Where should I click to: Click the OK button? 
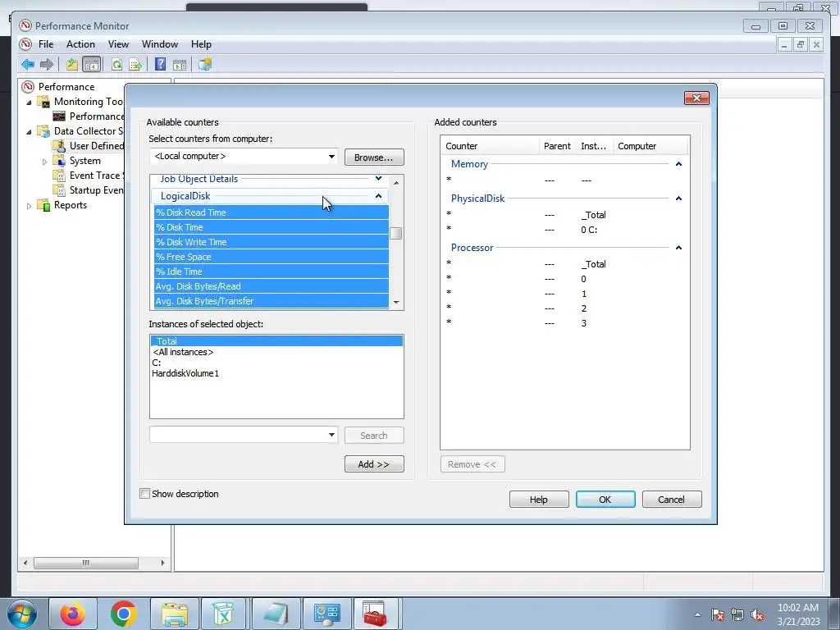pos(605,500)
